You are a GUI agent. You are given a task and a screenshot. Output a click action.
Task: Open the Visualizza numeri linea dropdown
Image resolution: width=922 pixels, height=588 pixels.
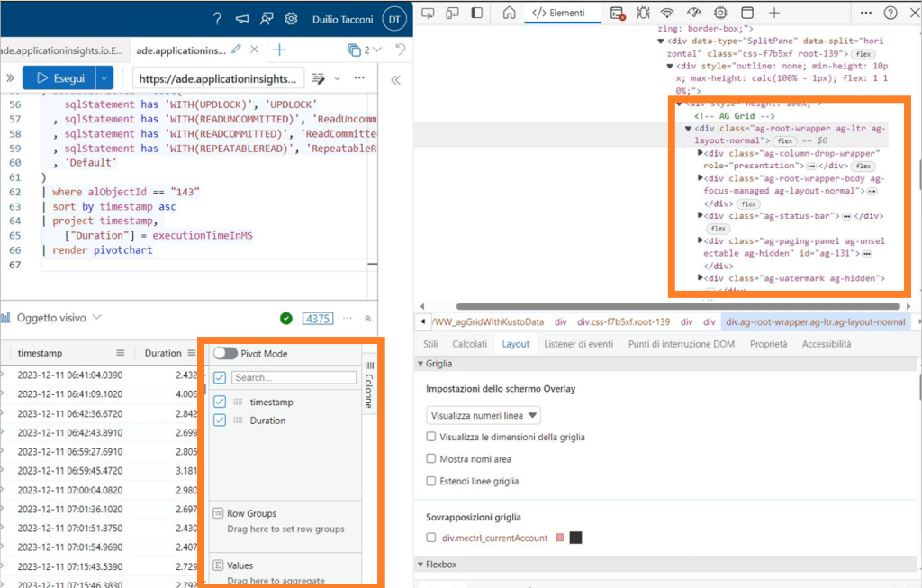click(484, 415)
